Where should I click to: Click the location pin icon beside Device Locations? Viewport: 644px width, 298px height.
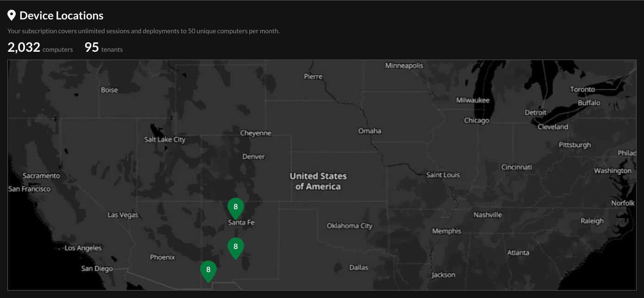(12, 16)
